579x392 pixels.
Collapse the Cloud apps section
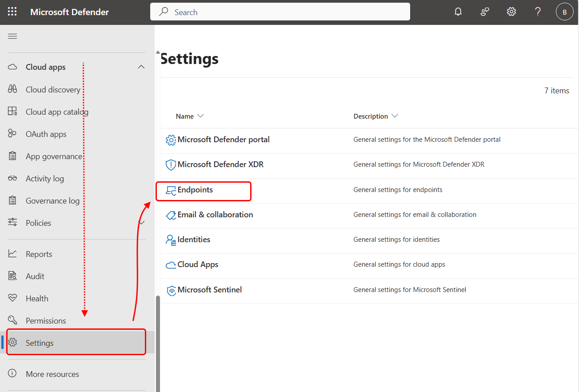click(x=141, y=67)
